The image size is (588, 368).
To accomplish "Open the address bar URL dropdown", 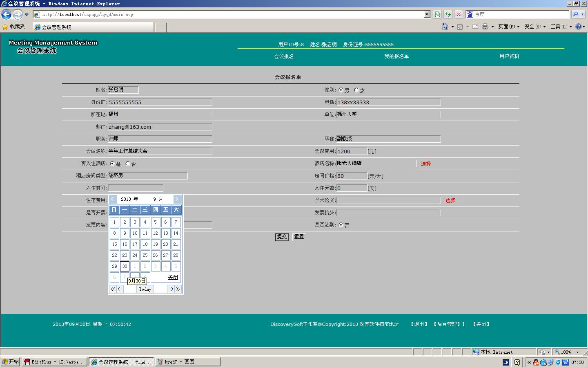I will pos(427,14).
